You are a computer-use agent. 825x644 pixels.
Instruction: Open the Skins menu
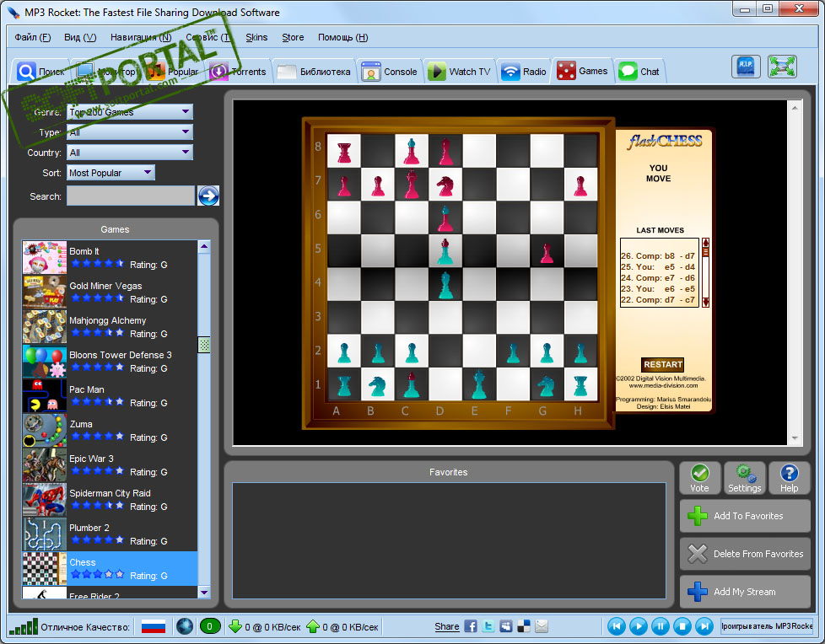(x=256, y=37)
